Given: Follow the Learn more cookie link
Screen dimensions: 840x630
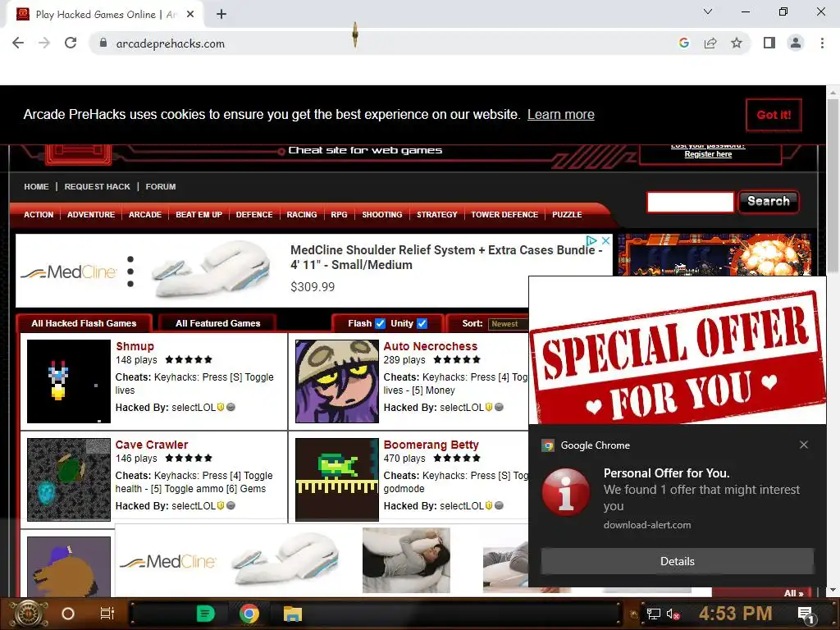Looking at the screenshot, I should tap(561, 115).
